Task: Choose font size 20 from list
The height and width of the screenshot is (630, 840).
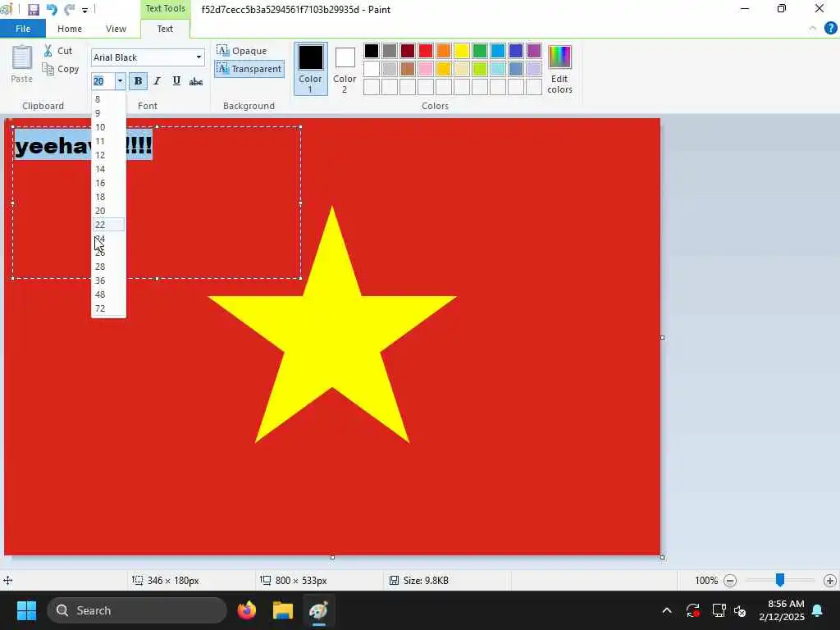Action: click(x=109, y=211)
